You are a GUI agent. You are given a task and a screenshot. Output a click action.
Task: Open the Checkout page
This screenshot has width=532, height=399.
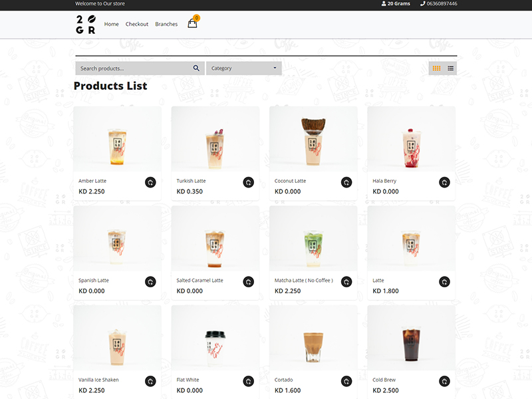tap(137, 24)
